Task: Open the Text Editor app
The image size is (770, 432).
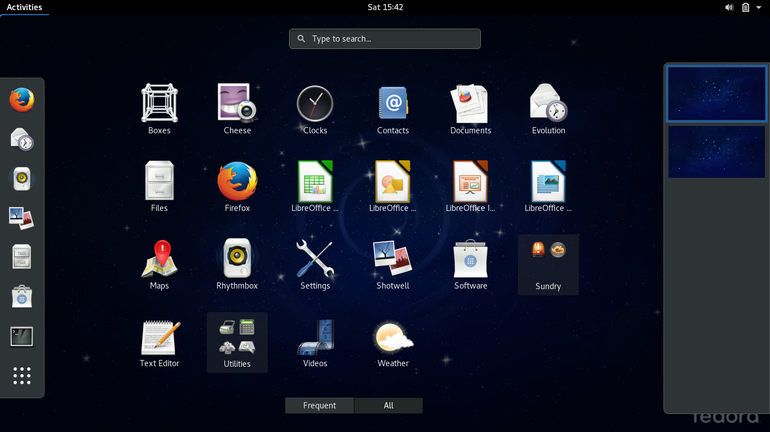Action: click(159, 341)
